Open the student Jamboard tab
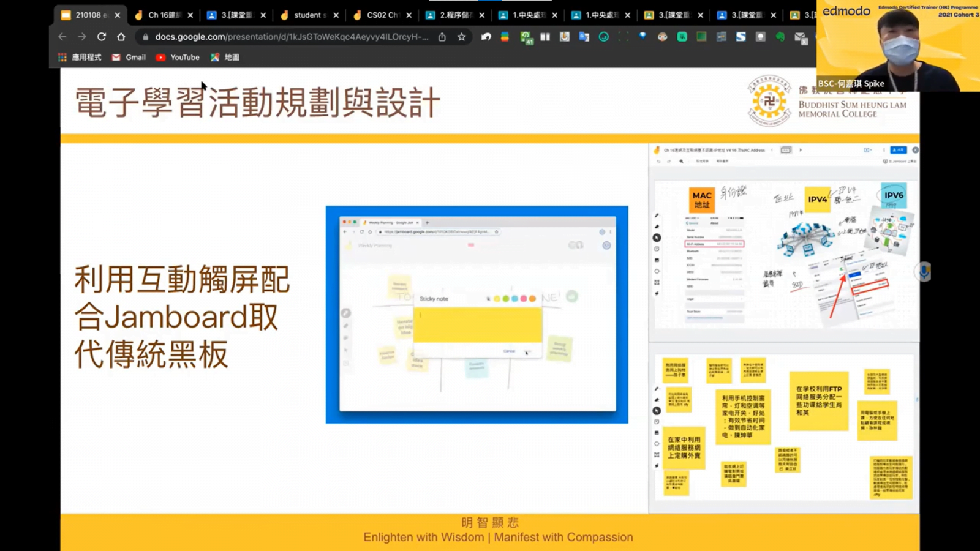 pyautogui.click(x=310, y=15)
